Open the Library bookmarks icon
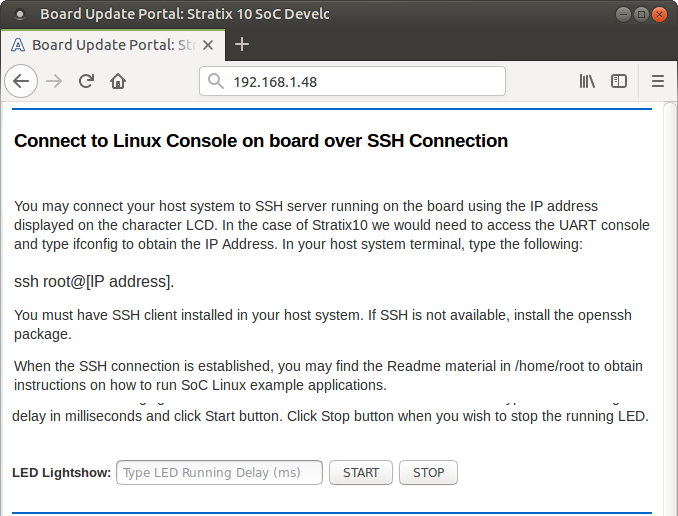Screen dimensions: 678x516 point(587,82)
